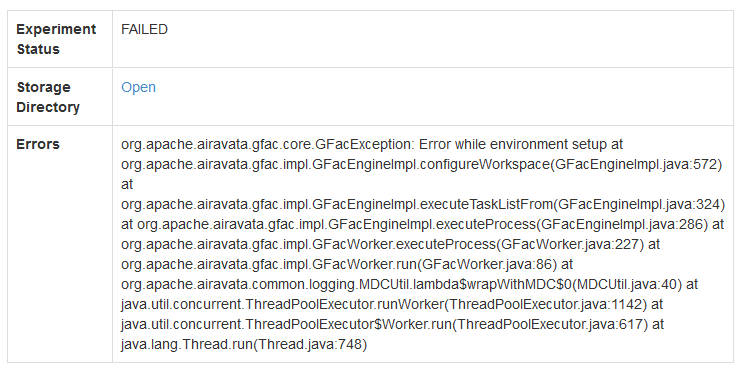Click the GFacException error message line

click(372, 144)
